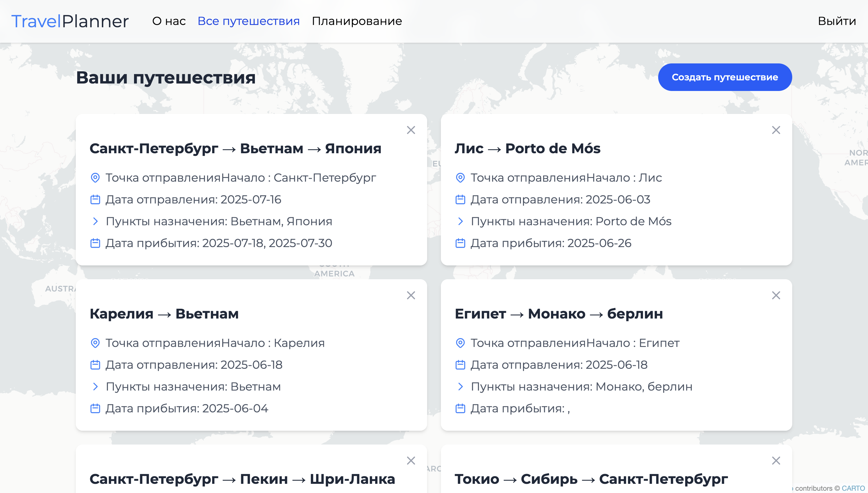868x493 pixels.
Task: Select text Пункты назначения: Вьетнам, Япония
Action: [x=219, y=222]
